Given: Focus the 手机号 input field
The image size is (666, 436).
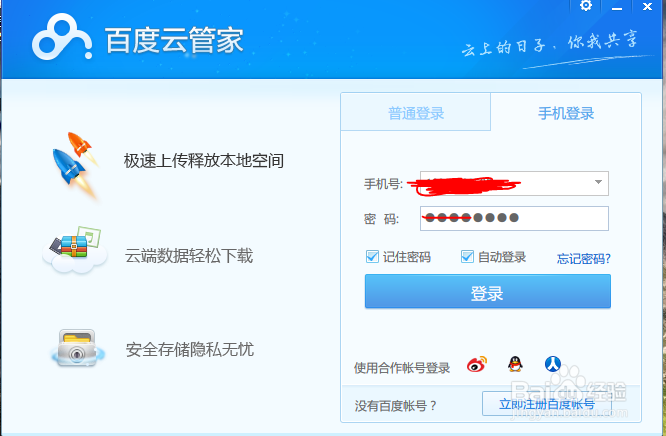Looking at the screenshot, I should click(514, 184).
